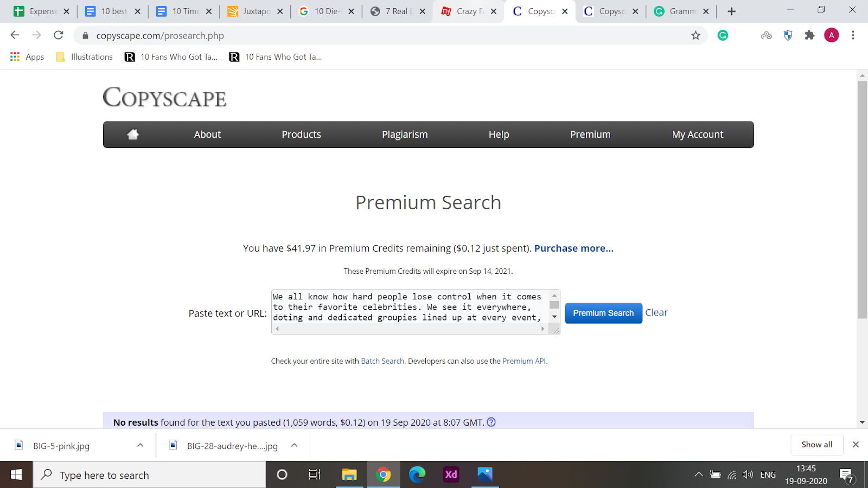This screenshot has height=488, width=868.
Task: Click the Premium Search heading text
Action: (x=428, y=203)
